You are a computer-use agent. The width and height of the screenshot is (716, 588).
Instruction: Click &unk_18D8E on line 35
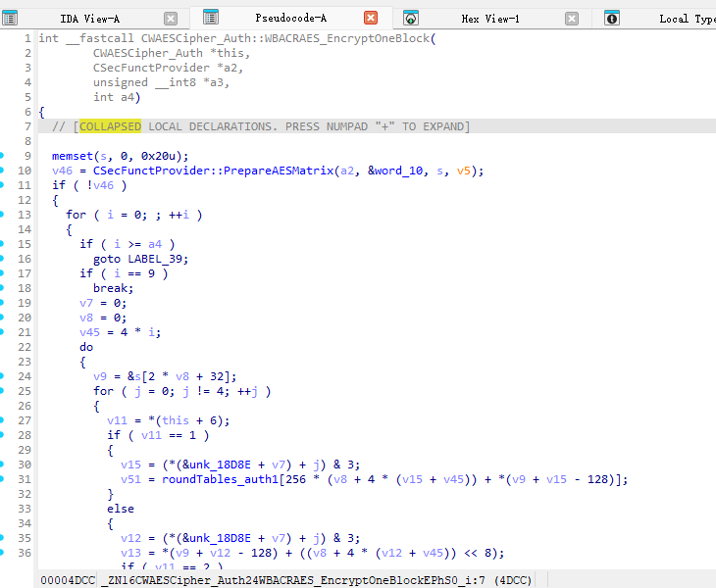(217, 538)
